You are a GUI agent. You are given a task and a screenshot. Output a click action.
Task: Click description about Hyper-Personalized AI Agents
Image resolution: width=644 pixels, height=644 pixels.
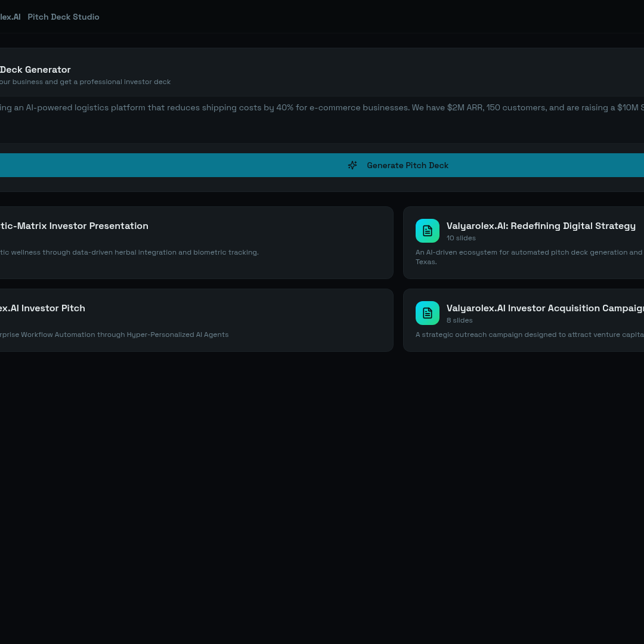(114, 335)
